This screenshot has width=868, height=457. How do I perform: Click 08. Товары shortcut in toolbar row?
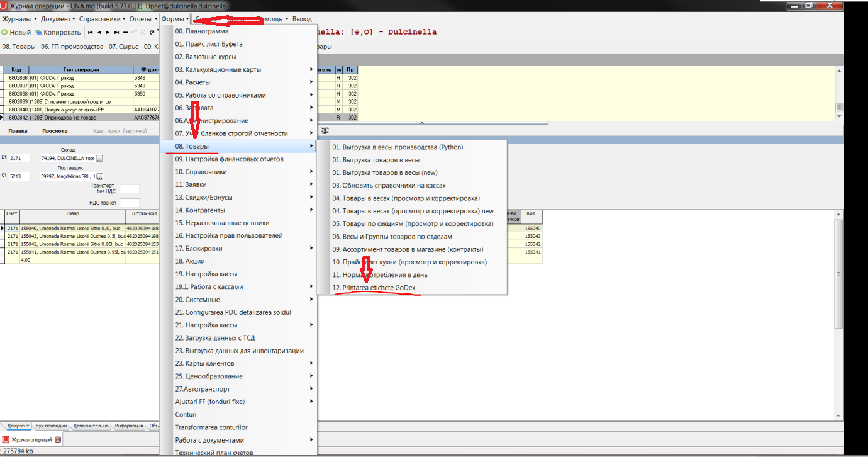(19, 47)
